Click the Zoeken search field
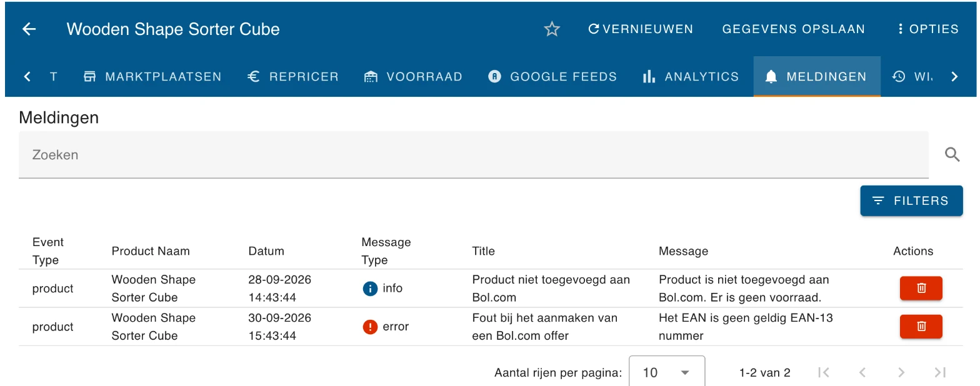 [x=473, y=155]
